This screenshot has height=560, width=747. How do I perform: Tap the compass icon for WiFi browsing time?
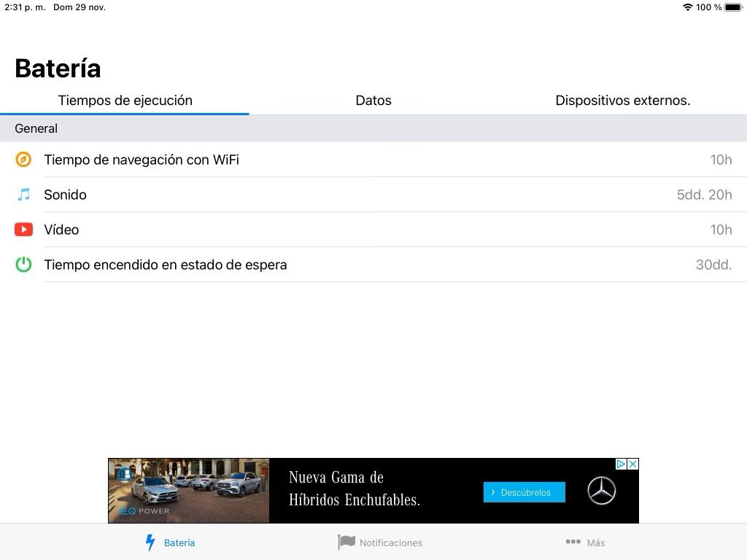click(x=23, y=160)
